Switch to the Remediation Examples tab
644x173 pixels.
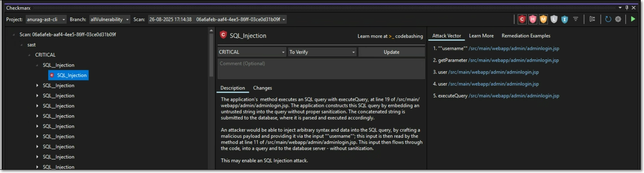[x=526, y=36]
